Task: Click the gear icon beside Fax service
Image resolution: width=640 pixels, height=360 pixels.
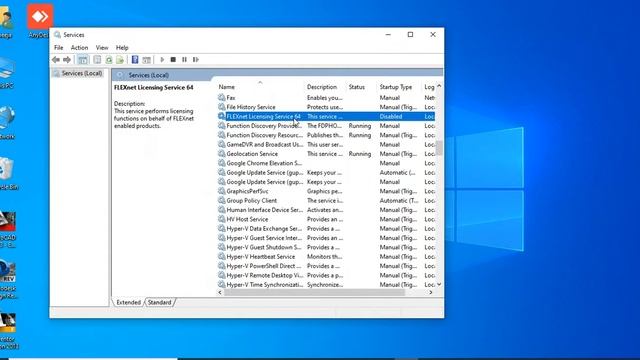Action: (x=221, y=98)
